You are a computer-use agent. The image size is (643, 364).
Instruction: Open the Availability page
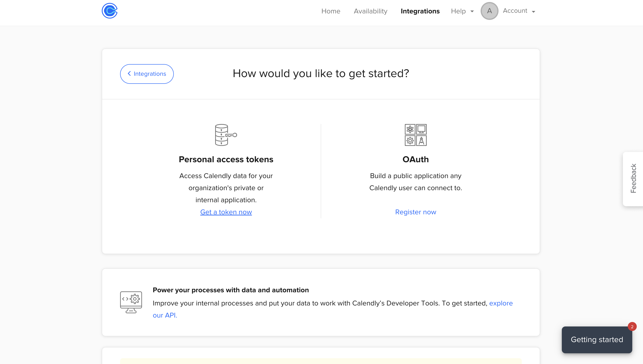pyautogui.click(x=370, y=11)
